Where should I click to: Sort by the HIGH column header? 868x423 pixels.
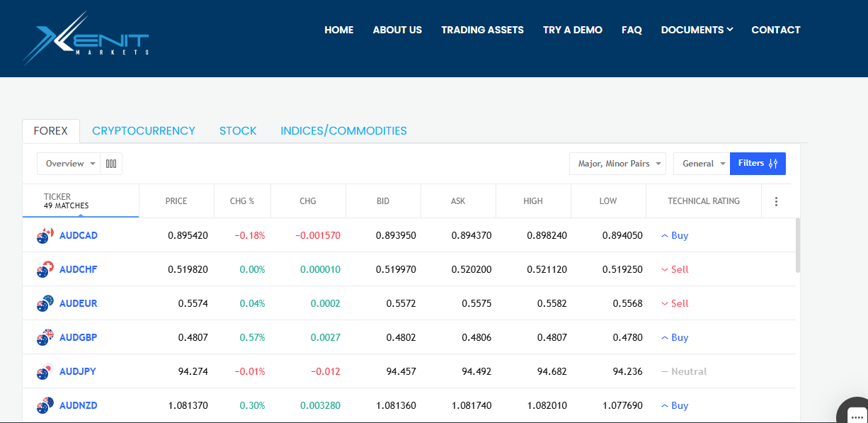[x=533, y=201]
